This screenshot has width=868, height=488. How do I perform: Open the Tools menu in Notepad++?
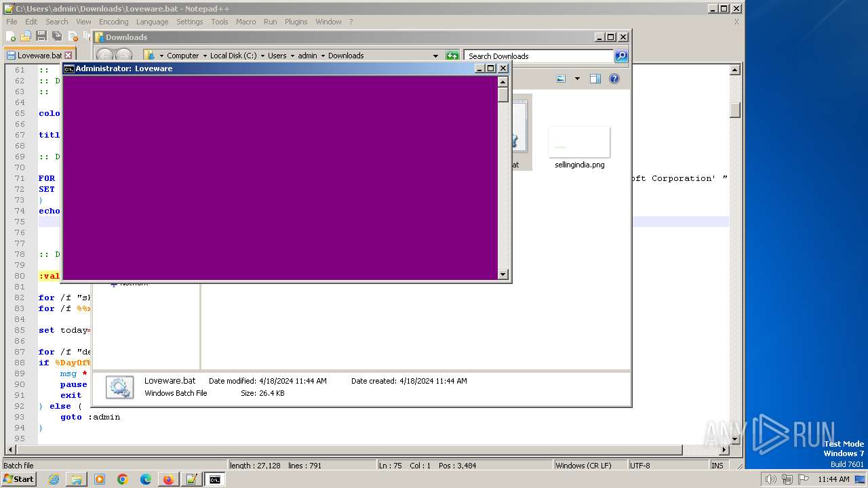coord(220,22)
